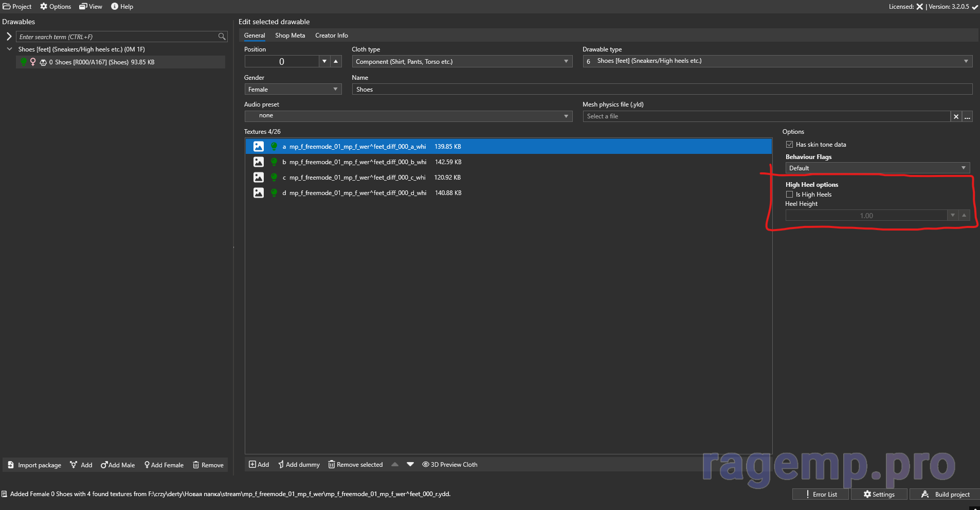Click the move-down arrow below the textures list
Viewport: 980px width, 510px height.
410,464
